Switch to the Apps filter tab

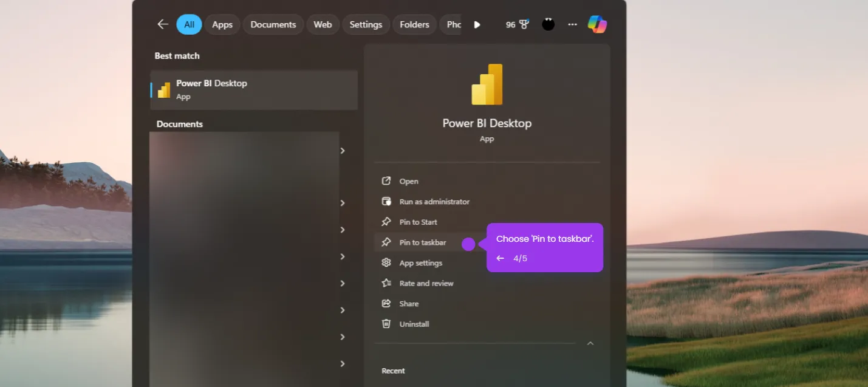(x=222, y=24)
